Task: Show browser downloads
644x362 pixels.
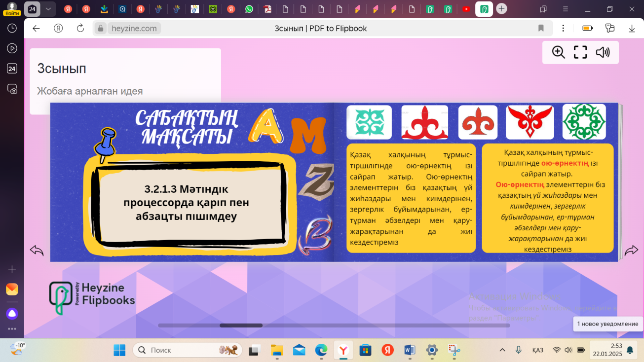Action: [x=632, y=28]
